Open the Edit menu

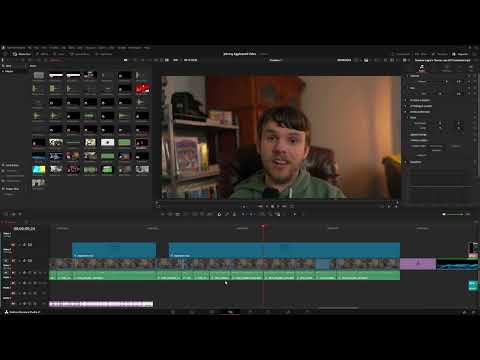(x=37, y=48)
